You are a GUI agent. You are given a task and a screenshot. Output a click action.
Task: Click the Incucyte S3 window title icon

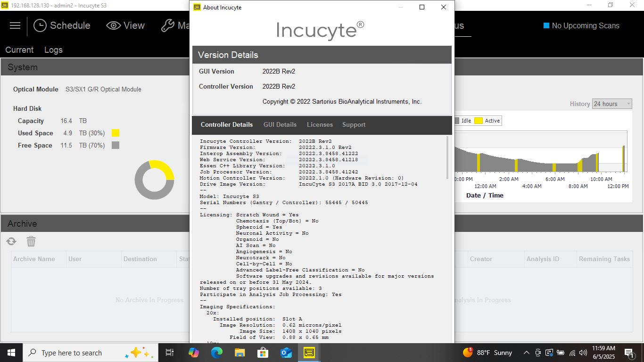pyautogui.click(x=5, y=5)
